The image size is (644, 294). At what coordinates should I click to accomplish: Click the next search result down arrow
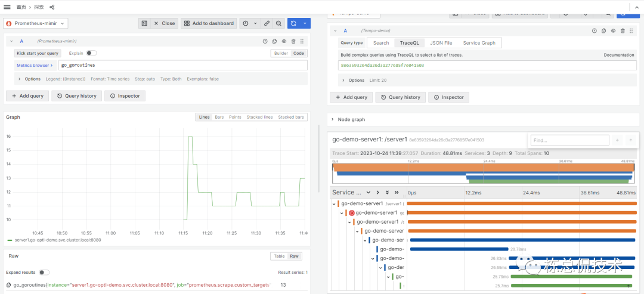[617, 140]
